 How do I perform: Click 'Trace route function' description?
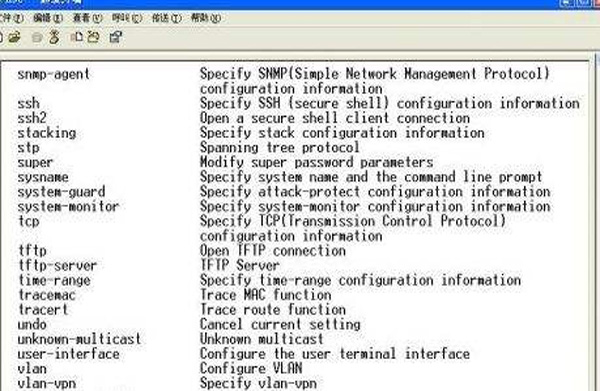(273, 310)
